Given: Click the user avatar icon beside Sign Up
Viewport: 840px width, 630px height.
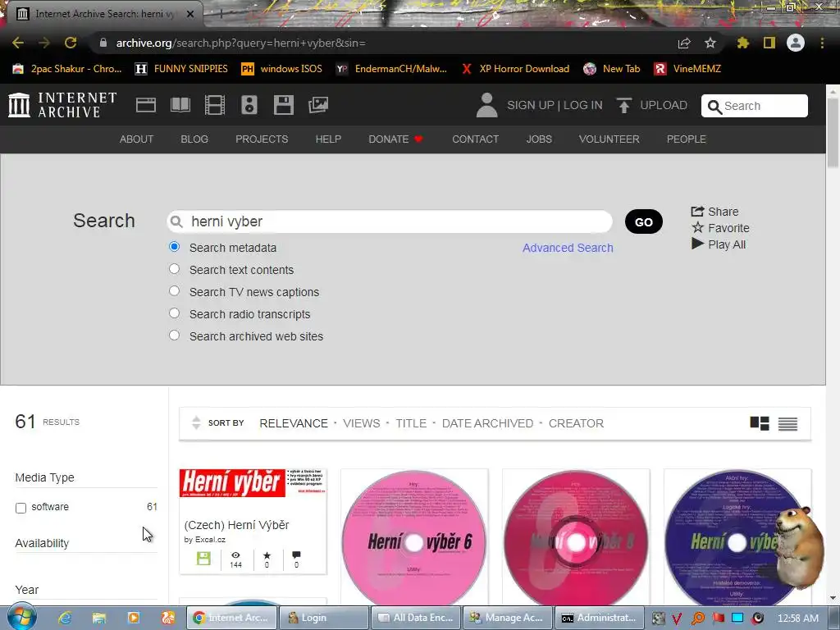Looking at the screenshot, I should pyautogui.click(x=486, y=105).
